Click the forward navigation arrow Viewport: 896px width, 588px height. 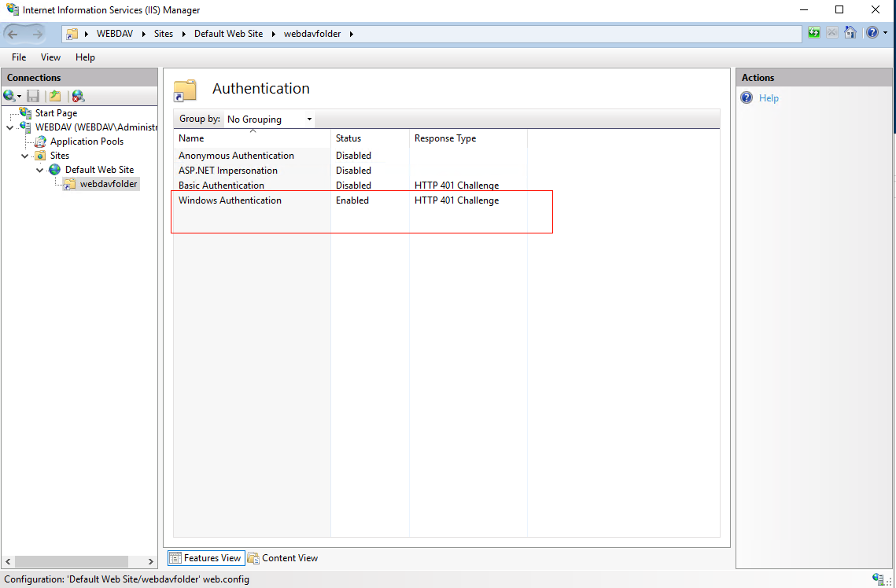coord(38,34)
